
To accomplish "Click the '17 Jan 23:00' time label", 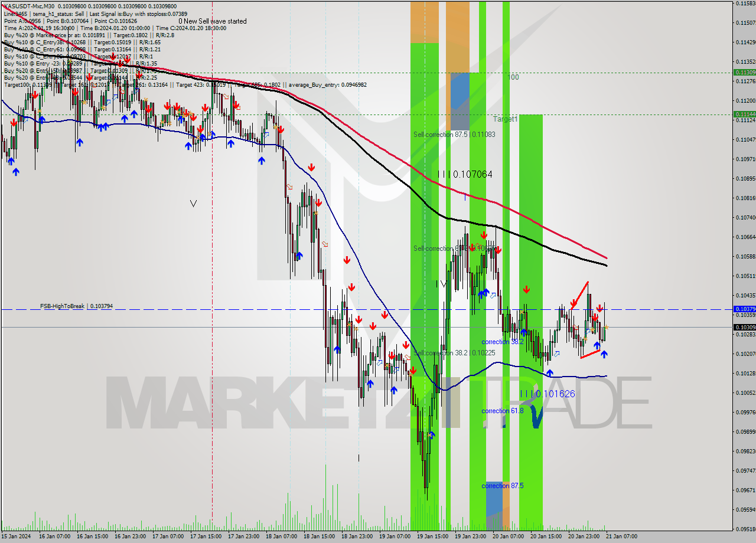I will (x=244, y=537).
